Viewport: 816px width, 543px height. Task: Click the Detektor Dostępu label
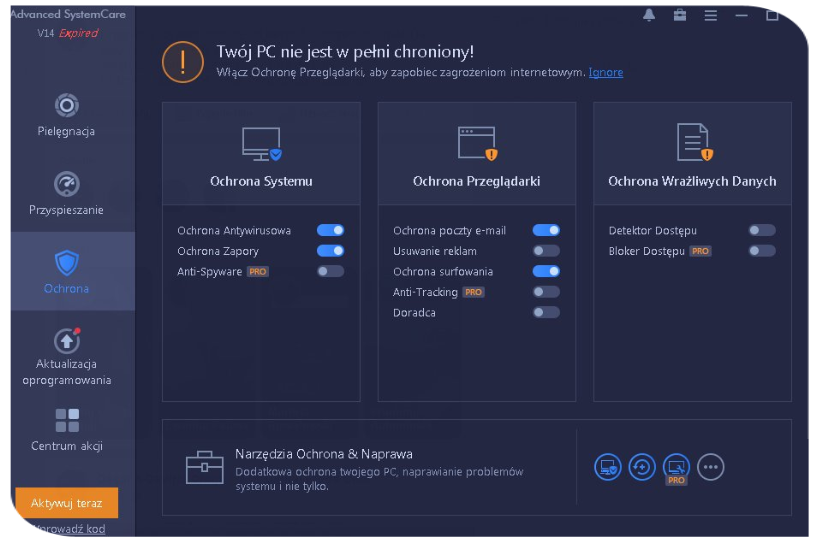653,231
